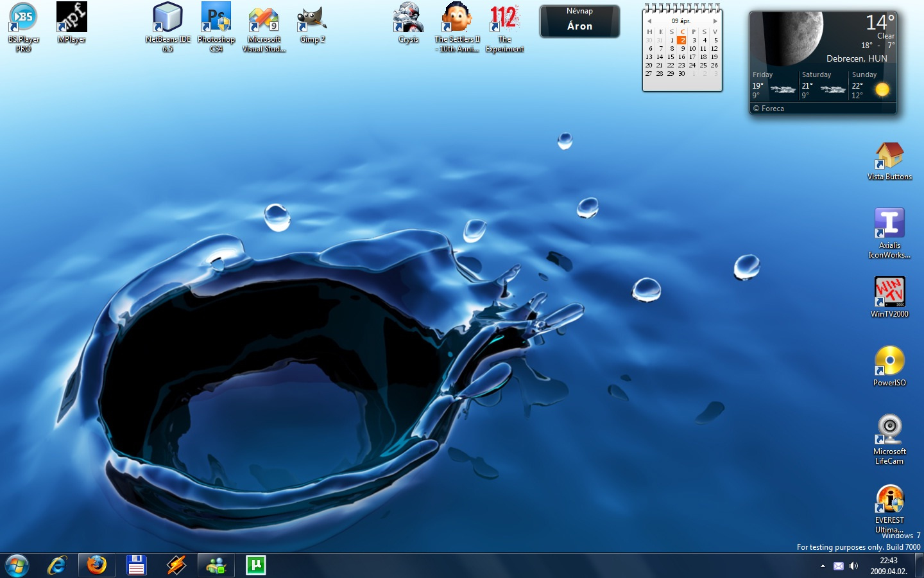Click Debrecen, HUN location in weather gadget
Image resolution: width=924 pixels, height=578 pixels.
pos(857,58)
